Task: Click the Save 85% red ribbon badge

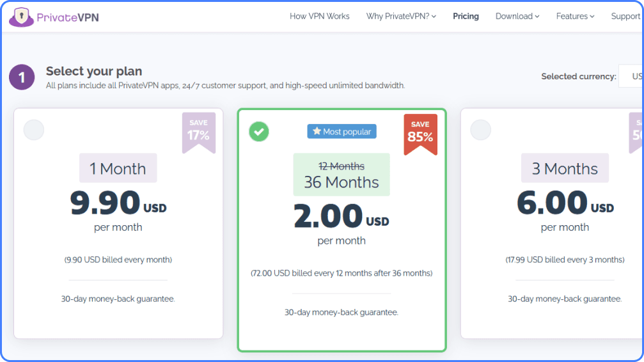Action: click(420, 134)
